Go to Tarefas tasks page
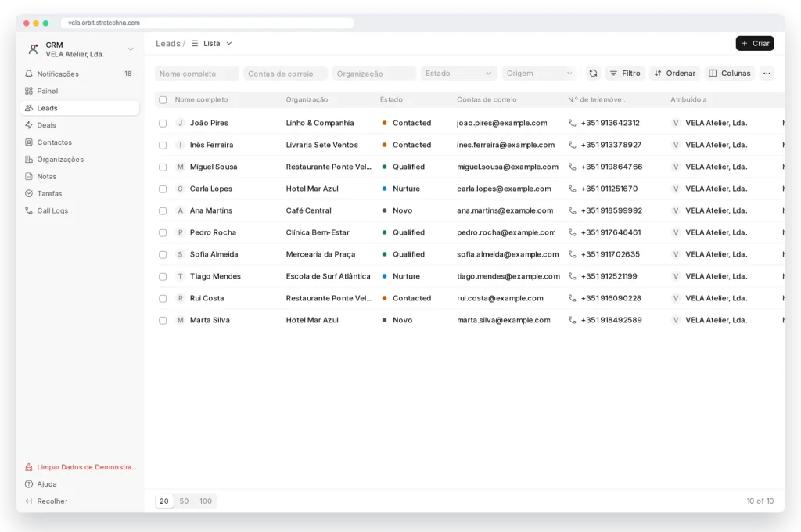 click(x=79, y=194)
